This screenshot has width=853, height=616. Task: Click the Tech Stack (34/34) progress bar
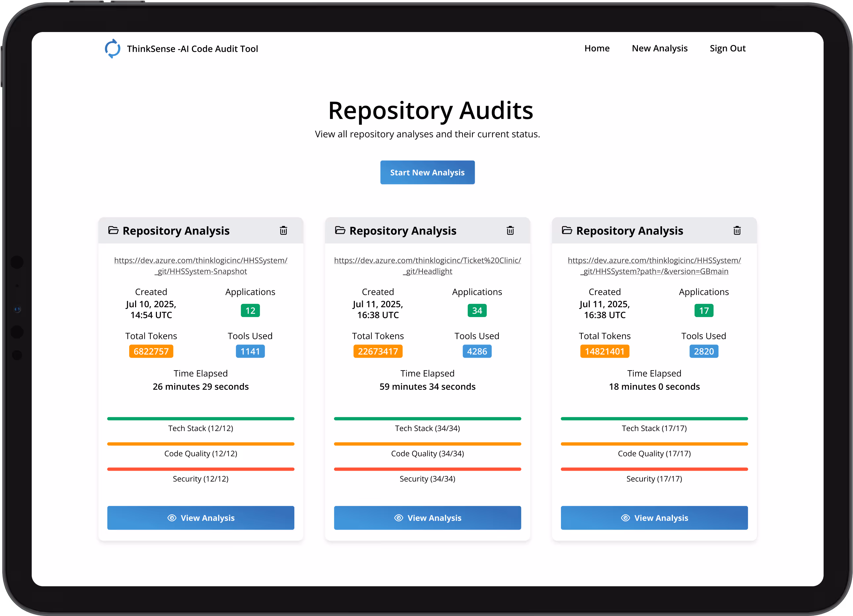click(x=427, y=418)
